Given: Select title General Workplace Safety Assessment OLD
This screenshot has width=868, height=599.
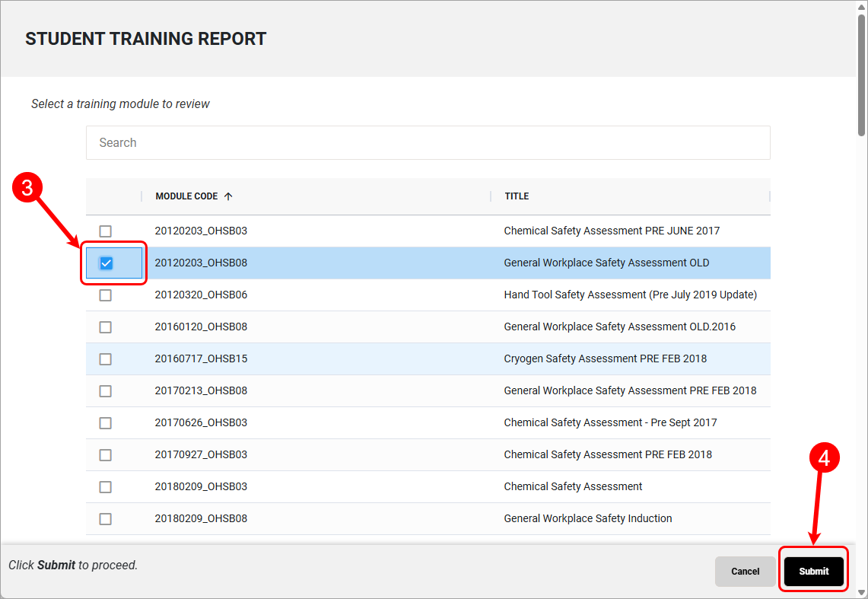Looking at the screenshot, I should [606, 263].
